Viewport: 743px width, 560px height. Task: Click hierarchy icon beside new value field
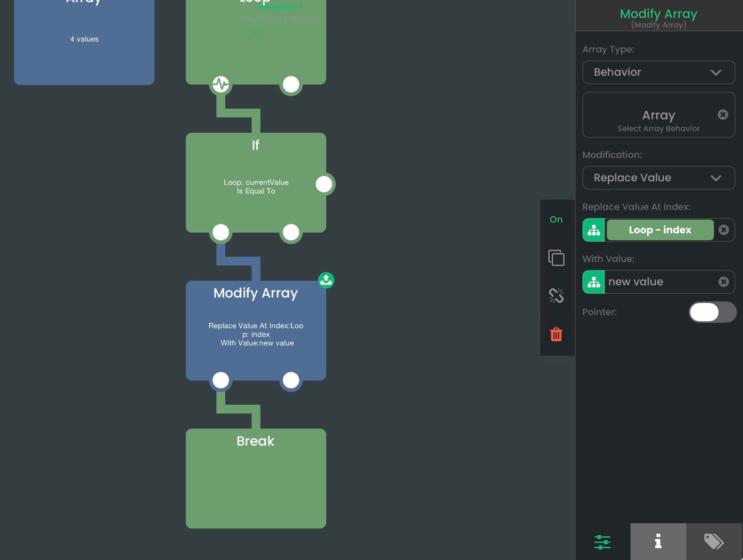tap(593, 282)
